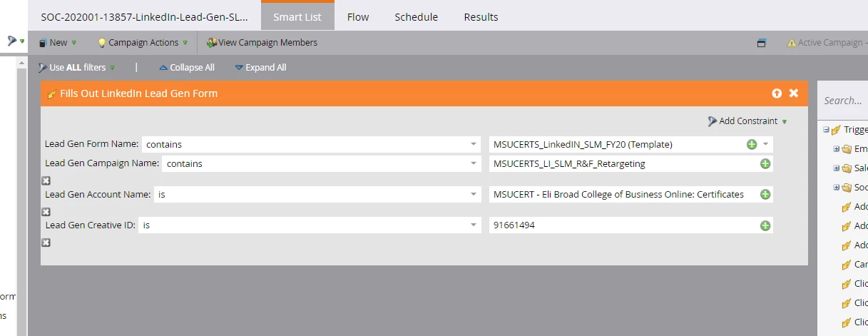Screen dimensions: 868x336
Task: Click the filter funnel icon at top-left
Action: click(x=14, y=42)
